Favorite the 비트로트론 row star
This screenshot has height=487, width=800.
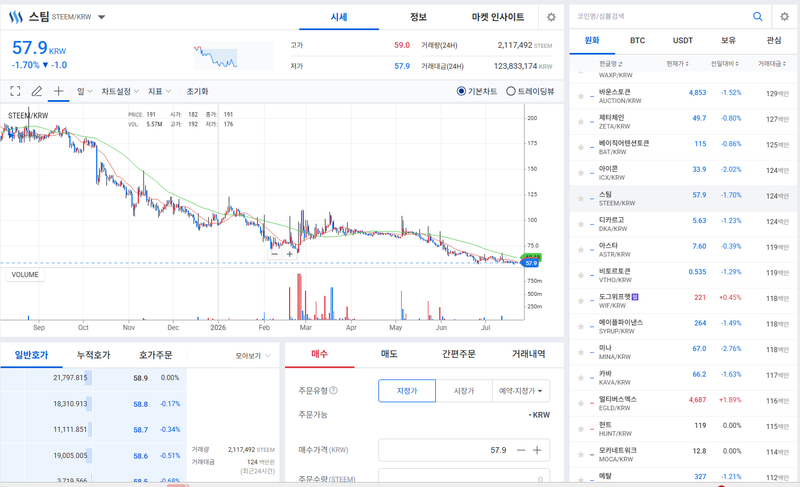point(581,275)
